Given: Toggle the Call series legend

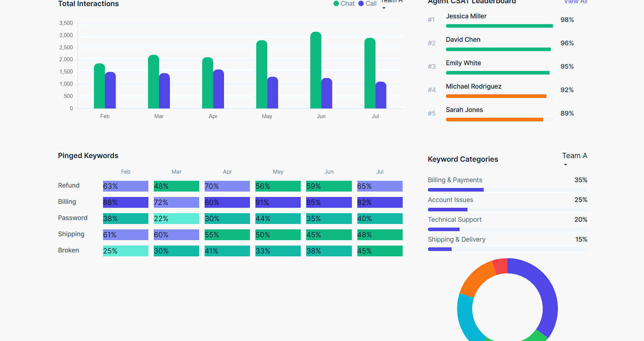Looking at the screenshot, I should point(367,4).
